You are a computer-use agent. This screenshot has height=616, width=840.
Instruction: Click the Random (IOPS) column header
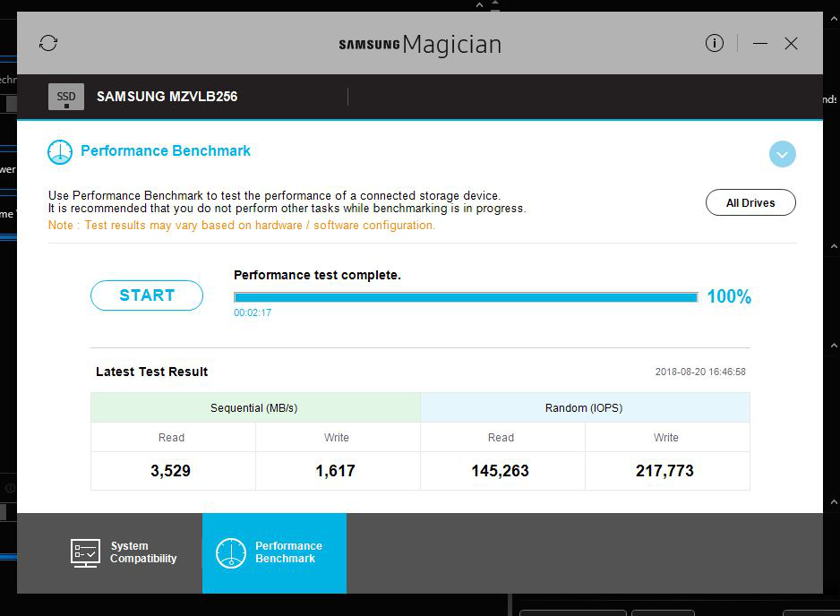point(585,407)
